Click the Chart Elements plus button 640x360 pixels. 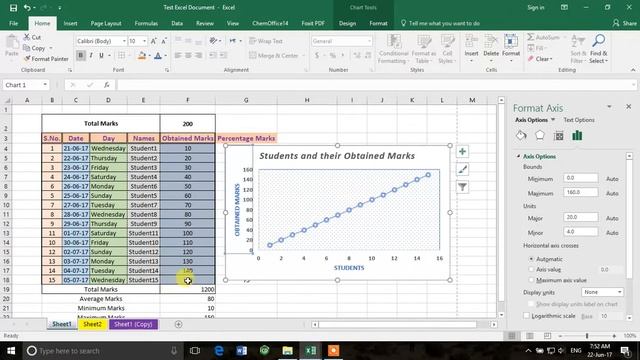point(462,152)
